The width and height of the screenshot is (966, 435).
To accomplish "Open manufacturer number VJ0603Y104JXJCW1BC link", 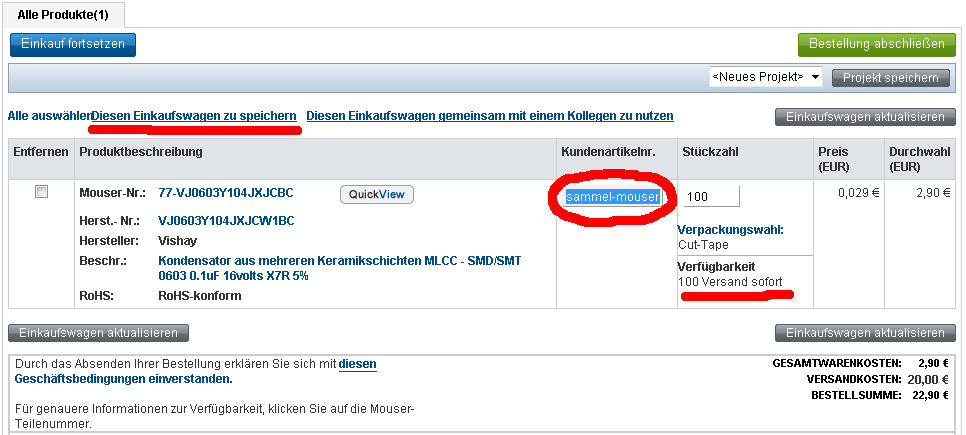I will [226, 221].
